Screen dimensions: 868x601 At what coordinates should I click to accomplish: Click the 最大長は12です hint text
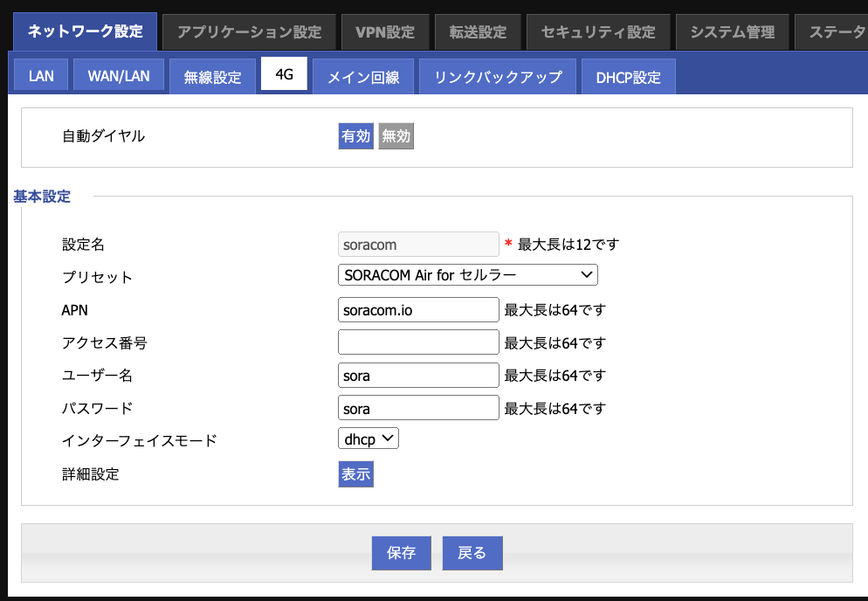click(568, 245)
